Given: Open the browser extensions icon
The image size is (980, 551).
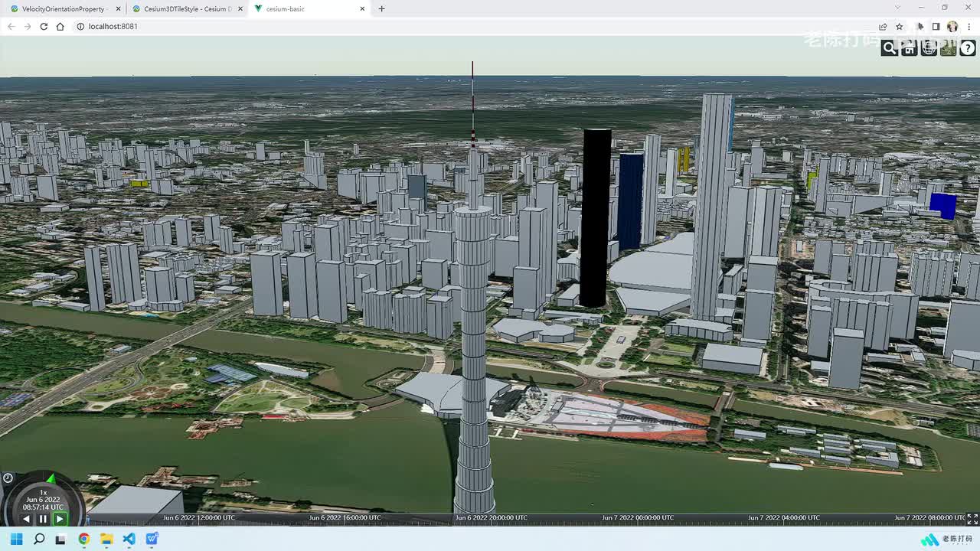Looking at the screenshot, I should tap(920, 26).
